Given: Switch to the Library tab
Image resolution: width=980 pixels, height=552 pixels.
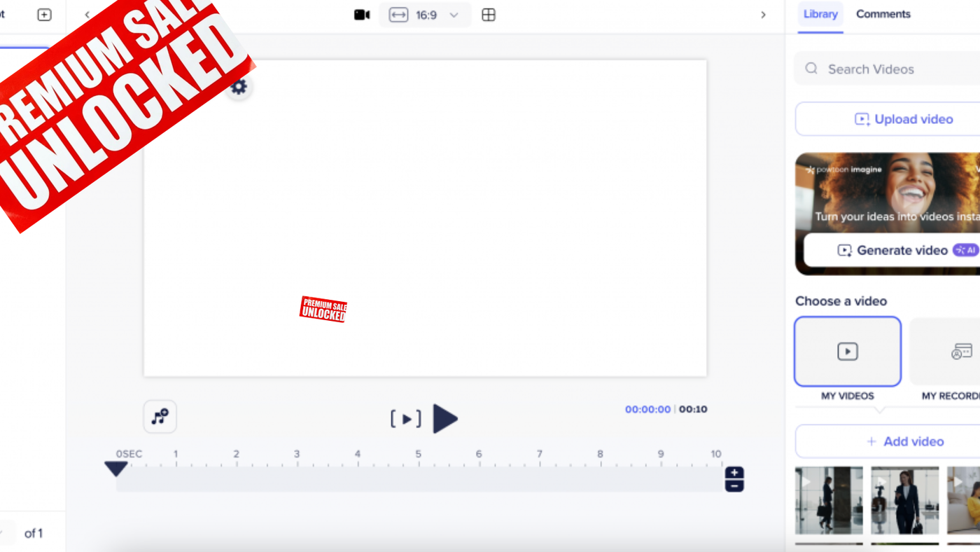Looking at the screenshot, I should pos(820,14).
